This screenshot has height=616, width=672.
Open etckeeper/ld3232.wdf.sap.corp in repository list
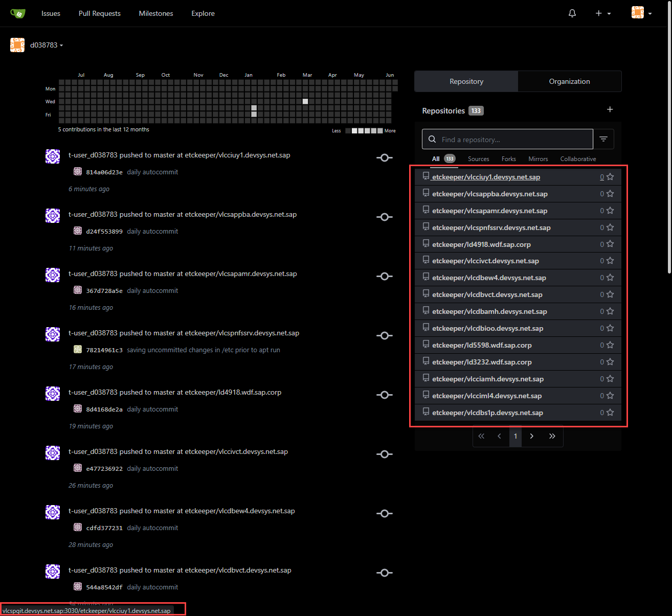(x=482, y=362)
